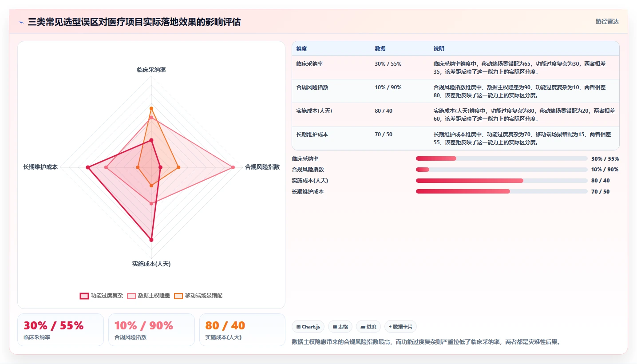Click the 10% / 90% progress value
This screenshot has height=364, width=637.
(x=605, y=170)
